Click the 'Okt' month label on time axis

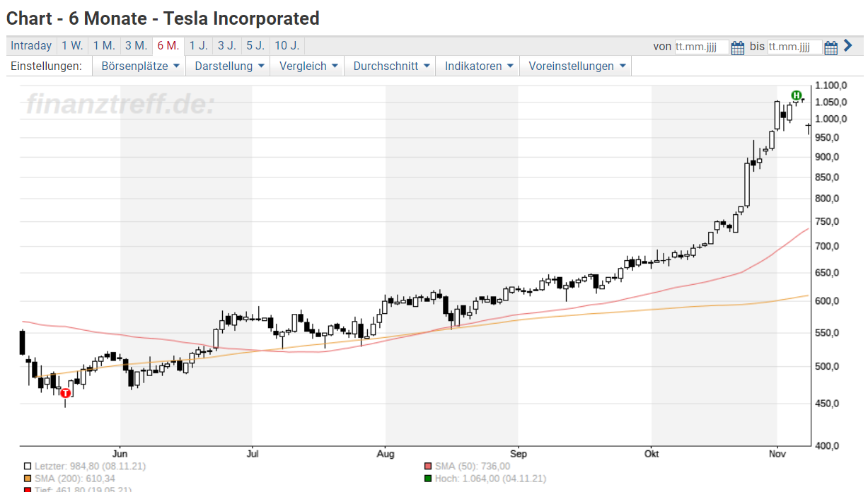pyautogui.click(x=651, y=453)
